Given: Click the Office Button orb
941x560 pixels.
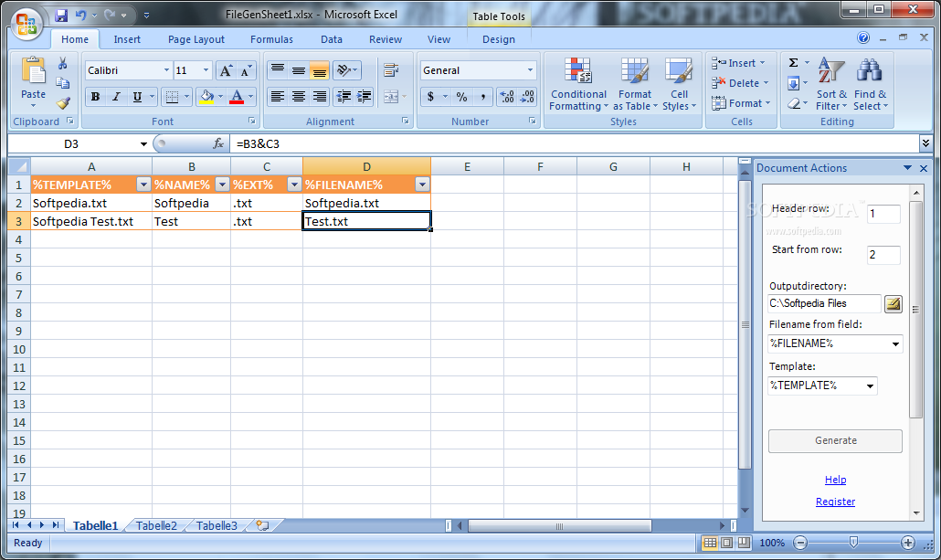Looking at the screenshot, I should (x=26, y=25).
